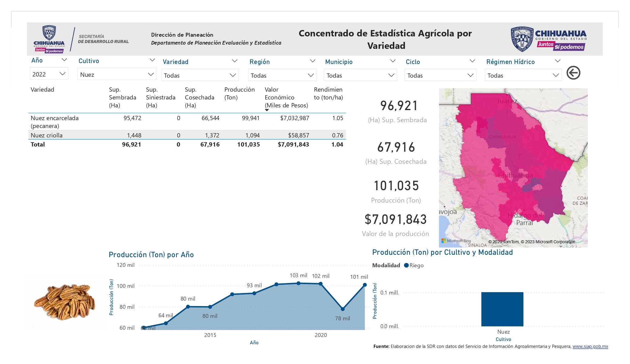Open the www.siap.gob.mx source link

[x=590, y=346]
